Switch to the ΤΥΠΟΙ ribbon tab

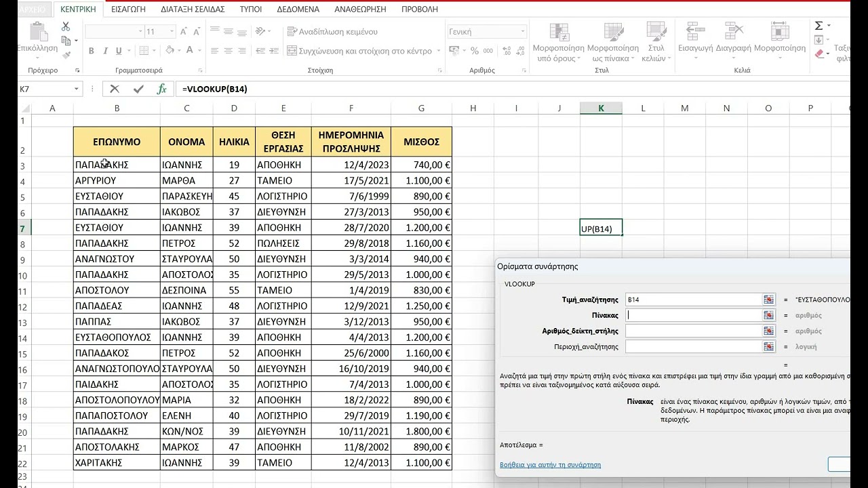251,9
